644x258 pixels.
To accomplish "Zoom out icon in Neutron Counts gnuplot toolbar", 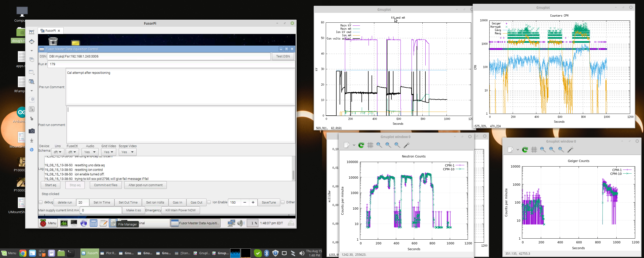I will click(x=379, y=145).
